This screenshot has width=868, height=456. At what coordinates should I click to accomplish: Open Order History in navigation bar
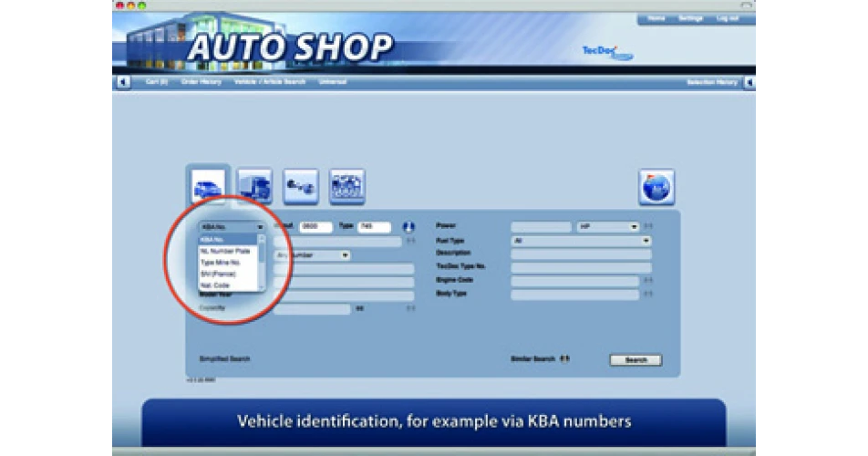(201, 82)
